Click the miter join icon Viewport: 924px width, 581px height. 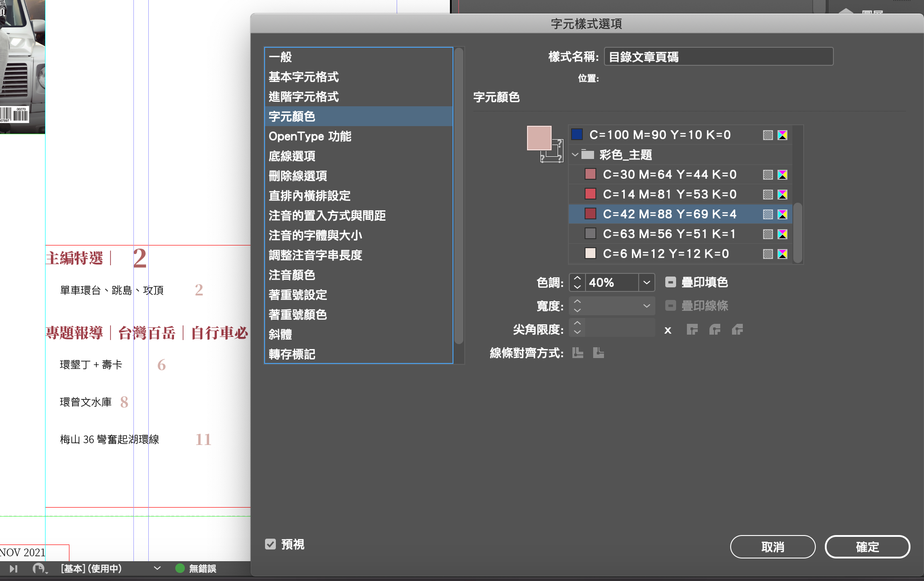(x=692, y=330)
